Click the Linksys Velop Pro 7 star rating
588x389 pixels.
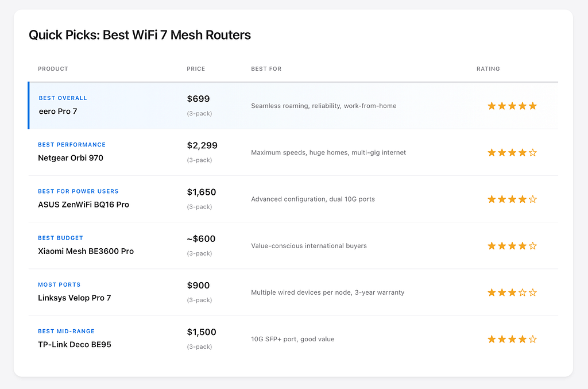[x=512, y=292]
